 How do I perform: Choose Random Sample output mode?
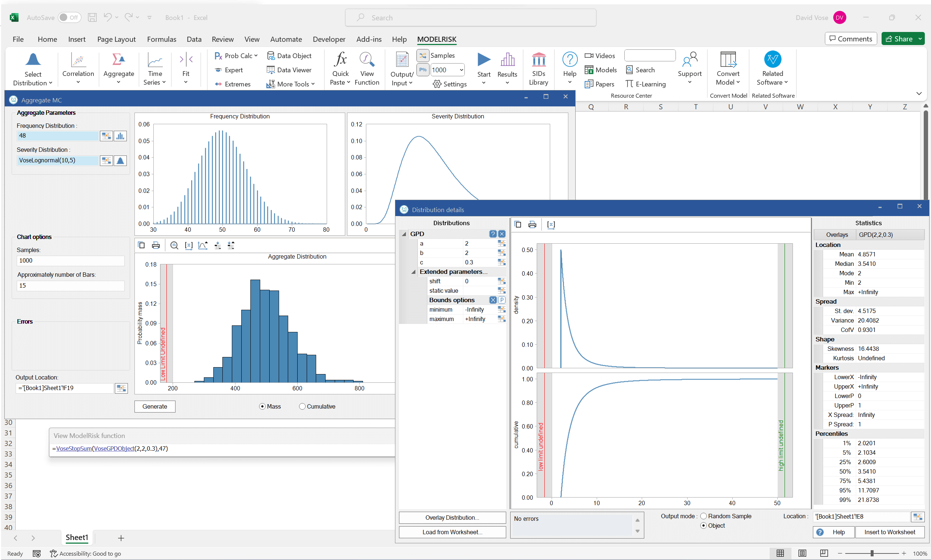(704, 516)
